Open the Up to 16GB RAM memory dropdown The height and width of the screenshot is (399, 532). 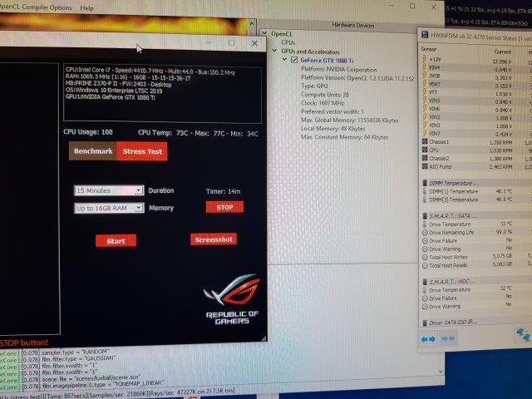(109, 208)
